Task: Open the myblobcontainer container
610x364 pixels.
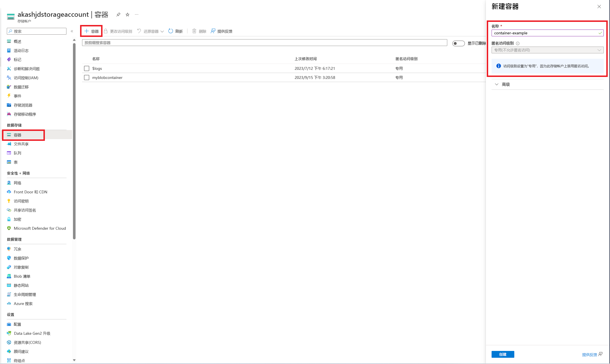Action: pos(107,78)
